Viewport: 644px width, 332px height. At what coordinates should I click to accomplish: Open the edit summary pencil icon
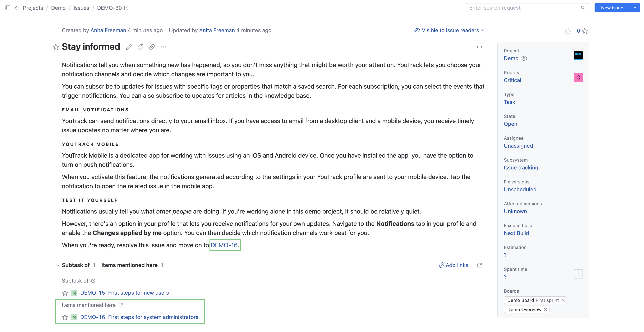[x=129, y=47]
